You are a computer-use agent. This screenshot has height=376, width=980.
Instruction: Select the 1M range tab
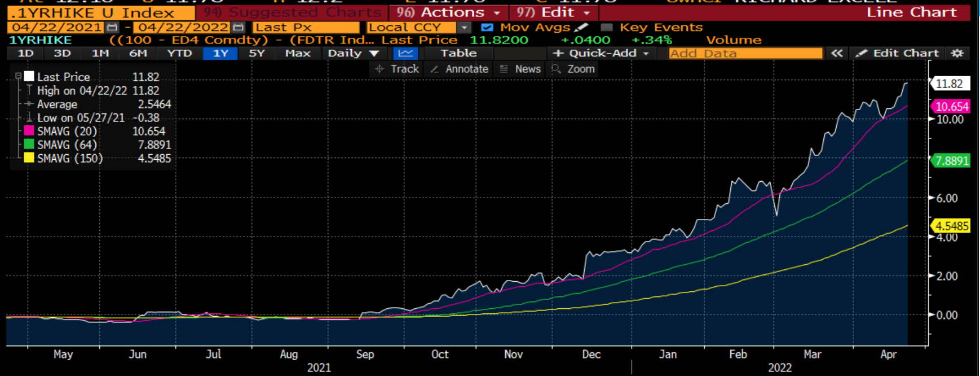[100, 53]
